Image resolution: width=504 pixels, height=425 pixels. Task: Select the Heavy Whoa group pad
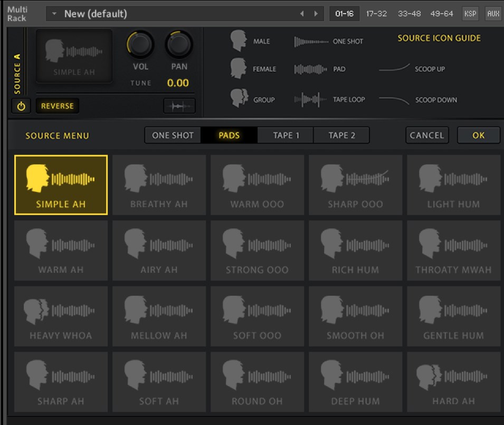pos(61,316)
